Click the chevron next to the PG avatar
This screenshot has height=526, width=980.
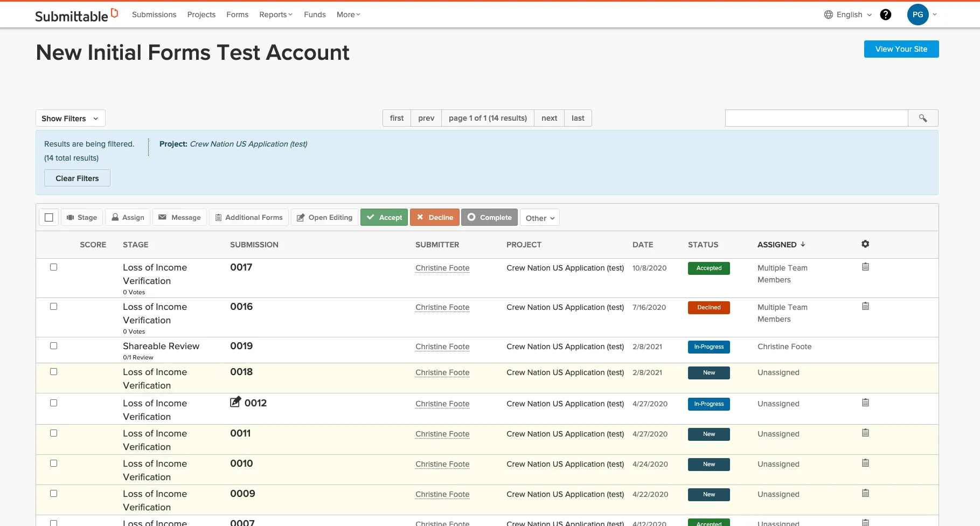pos(935,15)
